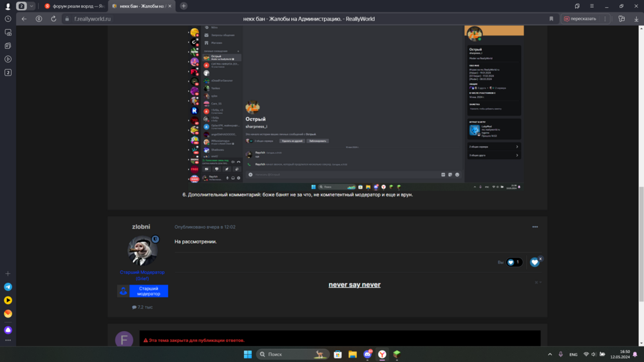Image resolution: width=644 pixels, height=362 pixels.
Task: Open the orange mail icon in sidebar
Action: [x=8, y=314]
